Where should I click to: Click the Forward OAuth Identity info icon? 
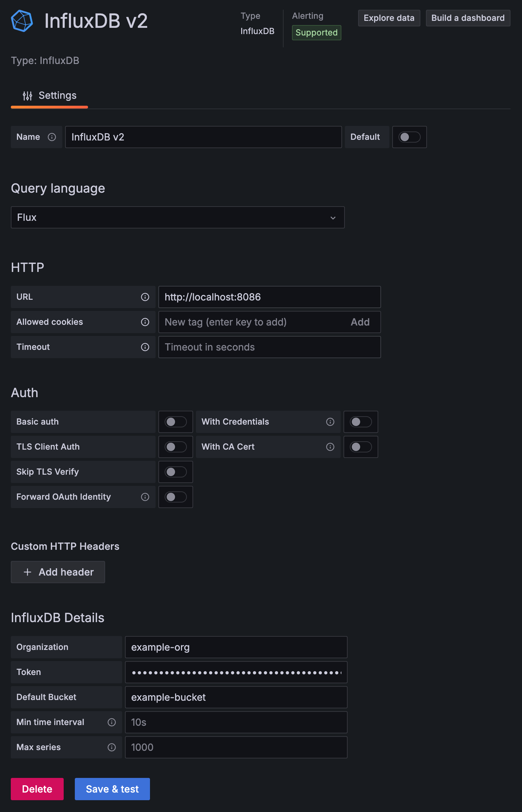click(145, 497)
